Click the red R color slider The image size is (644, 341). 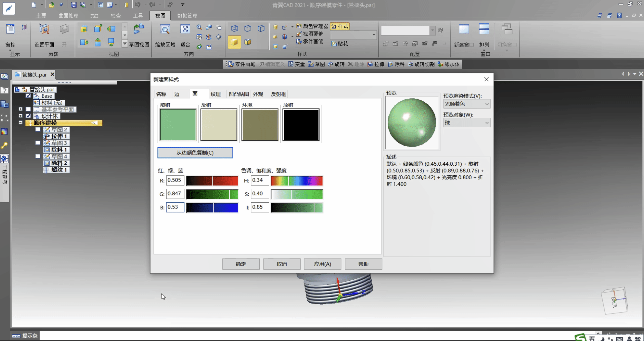212,181
